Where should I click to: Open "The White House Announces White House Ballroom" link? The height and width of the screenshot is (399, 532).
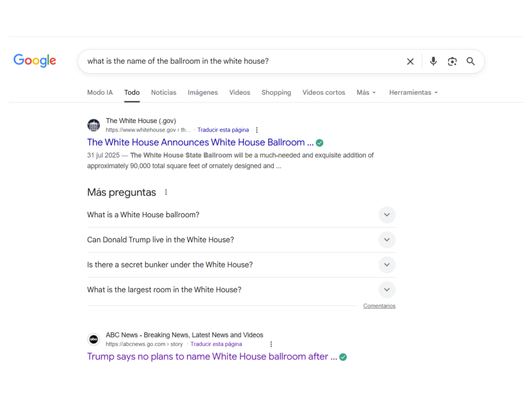coord(200,142)
